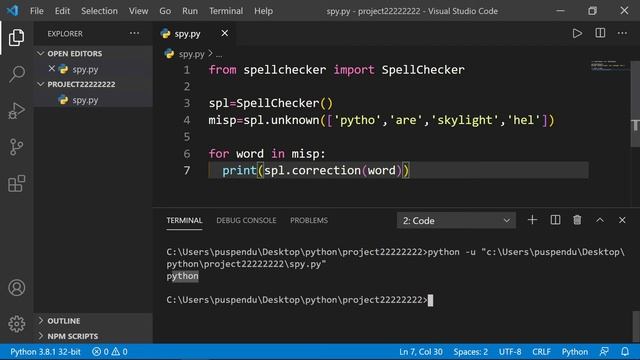Change Python 3.8.1 32-bit interpreter
The image size is (640, 360).
coord(45,351)
